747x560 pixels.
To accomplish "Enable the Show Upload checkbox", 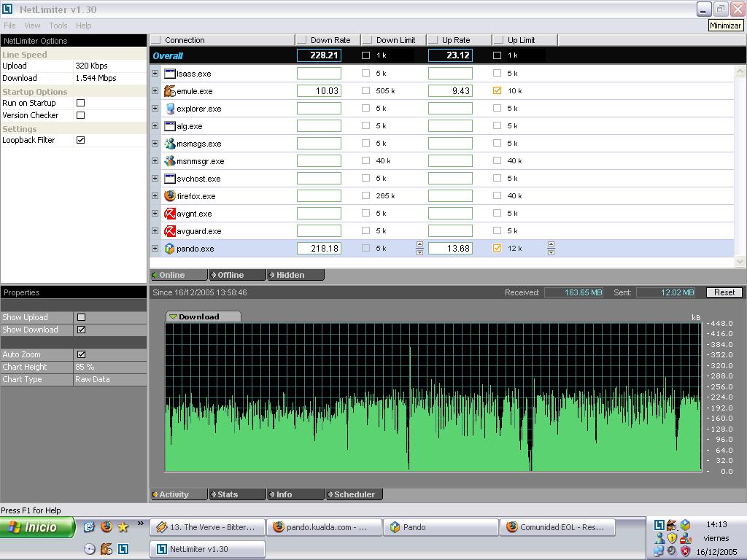I will (82, 317).
